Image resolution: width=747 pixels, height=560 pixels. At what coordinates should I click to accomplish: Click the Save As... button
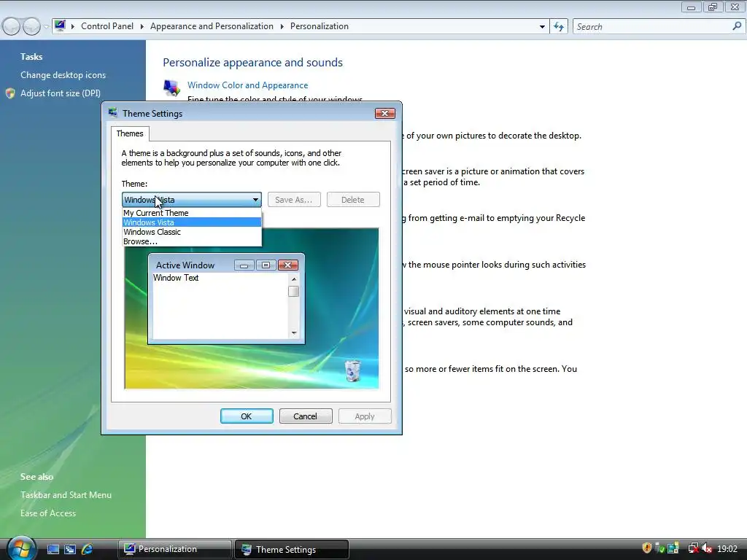point(294,200)
